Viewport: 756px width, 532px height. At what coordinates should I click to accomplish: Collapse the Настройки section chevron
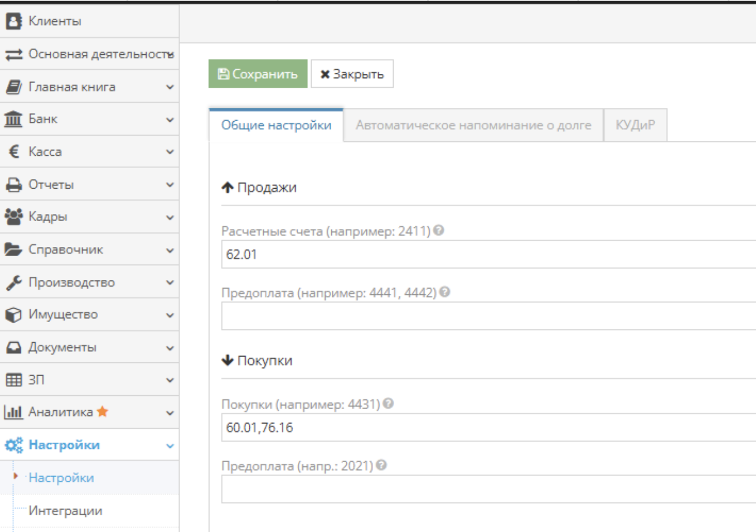[x=170, y=445]
